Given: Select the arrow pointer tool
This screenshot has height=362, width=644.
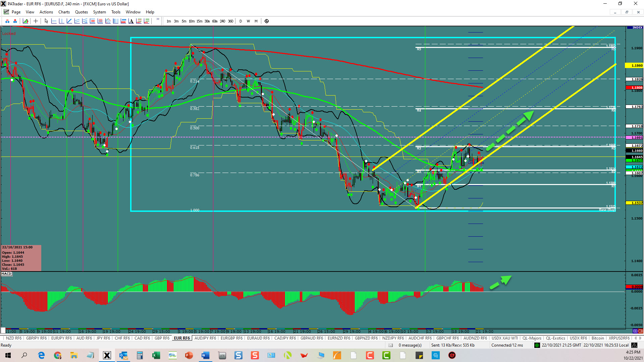Looking at the screenshot, I should point(46,21).
